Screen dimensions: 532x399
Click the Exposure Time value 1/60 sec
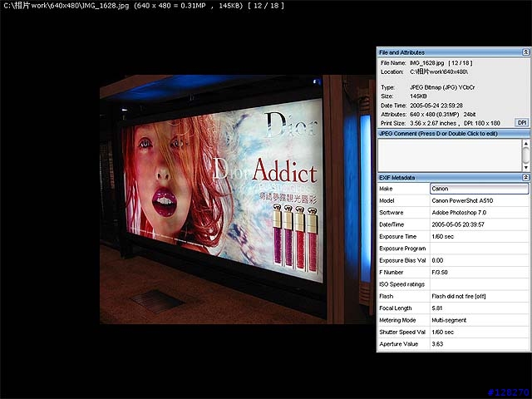[442, 236]
